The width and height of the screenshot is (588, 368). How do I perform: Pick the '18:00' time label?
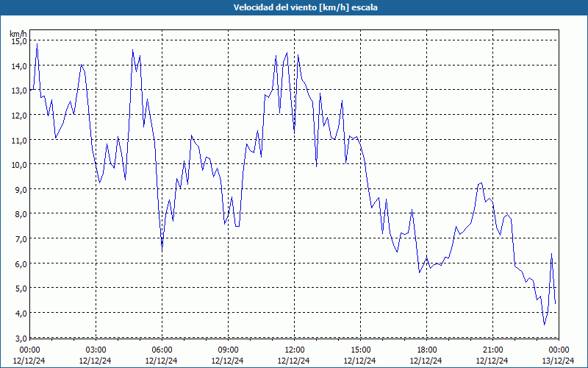[427, 350]
